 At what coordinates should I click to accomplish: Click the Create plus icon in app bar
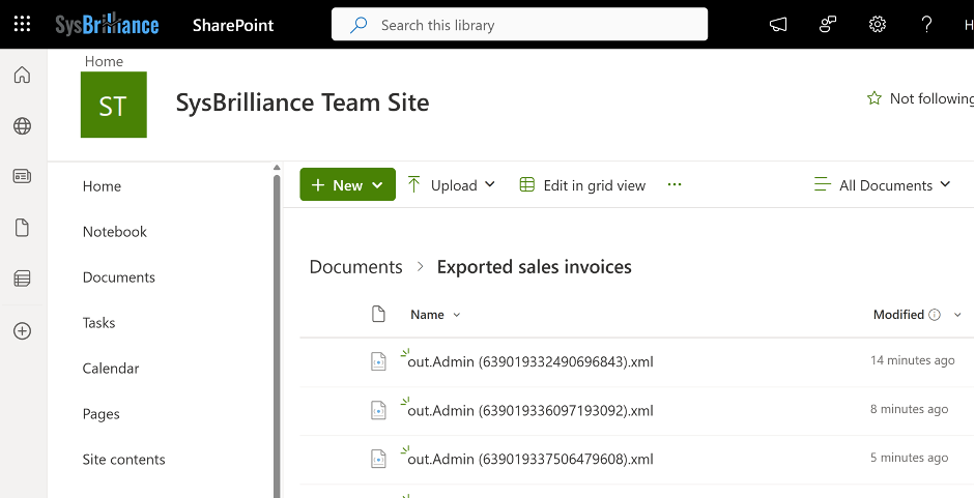(x=22, y=331)
